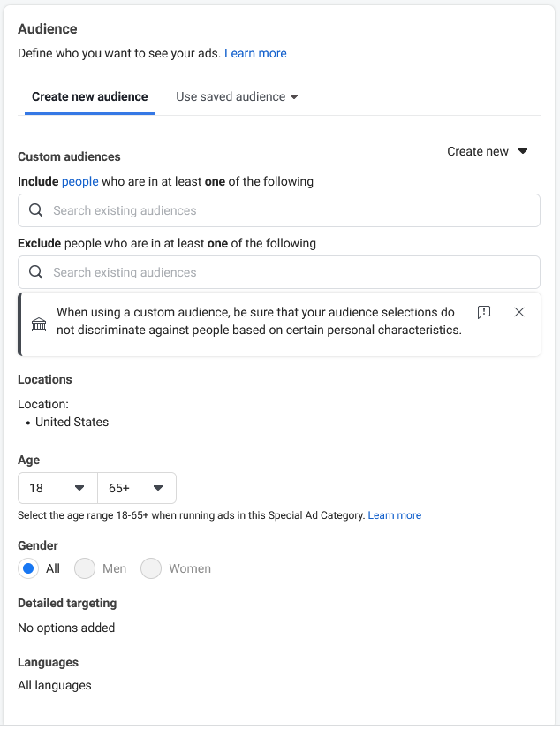Click the institution building icon in the notice
Screen dimensions: 560x731
pyautogui.click(x=39, y=324)
